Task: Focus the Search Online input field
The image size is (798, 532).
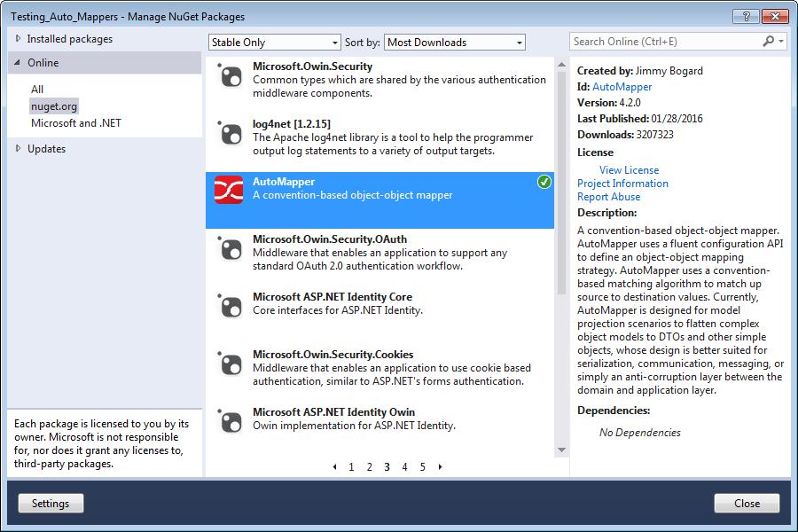Action: (666, 42)
